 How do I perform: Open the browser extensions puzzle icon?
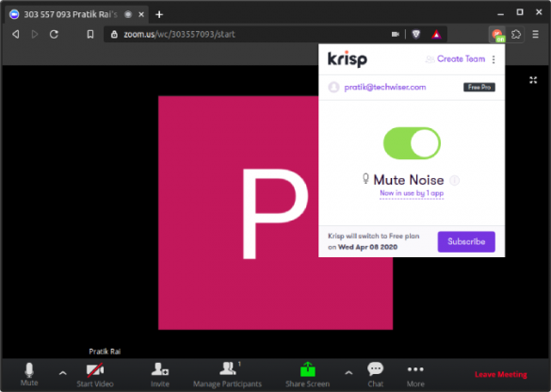click(516, 35)
